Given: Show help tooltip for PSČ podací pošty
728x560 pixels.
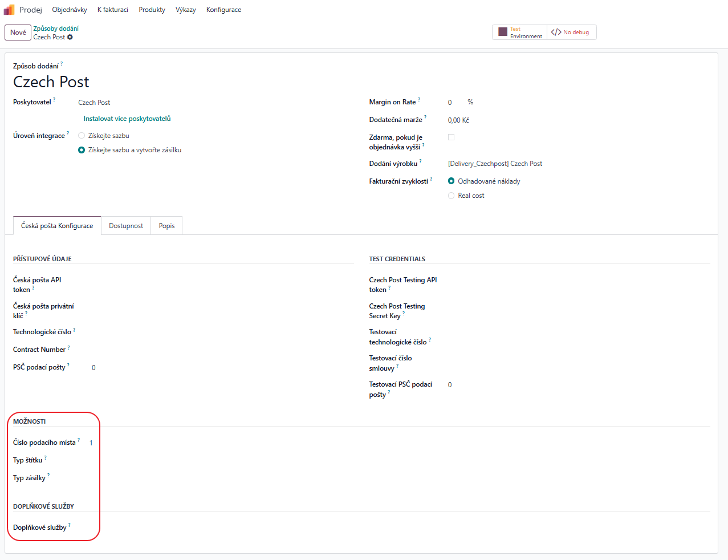Looking at the screenshot, I should [68, 365].
